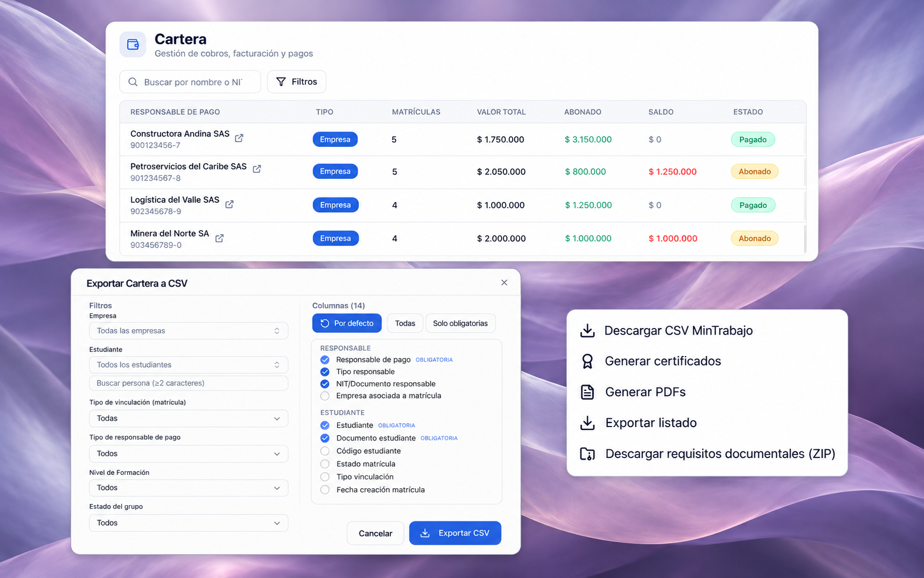Screen dimensions: 924x578
Task: Click the Exportar CSV button
Action: (455, 533)
